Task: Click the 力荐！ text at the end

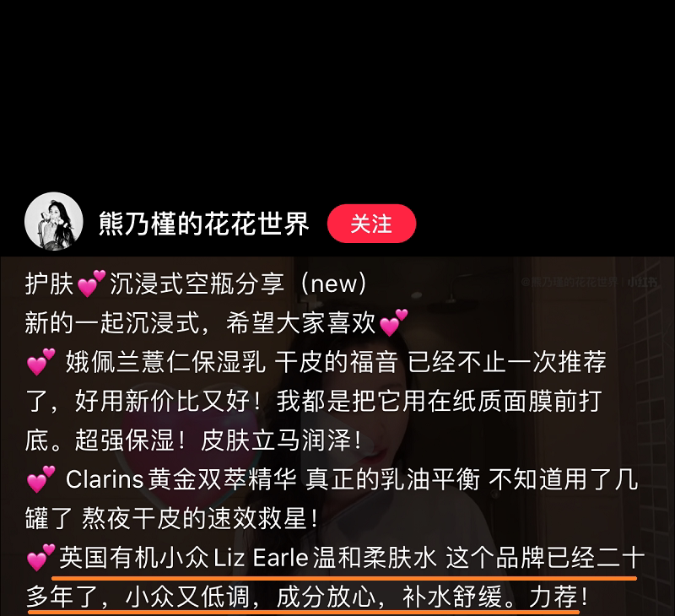Action: tap(559, 597)
